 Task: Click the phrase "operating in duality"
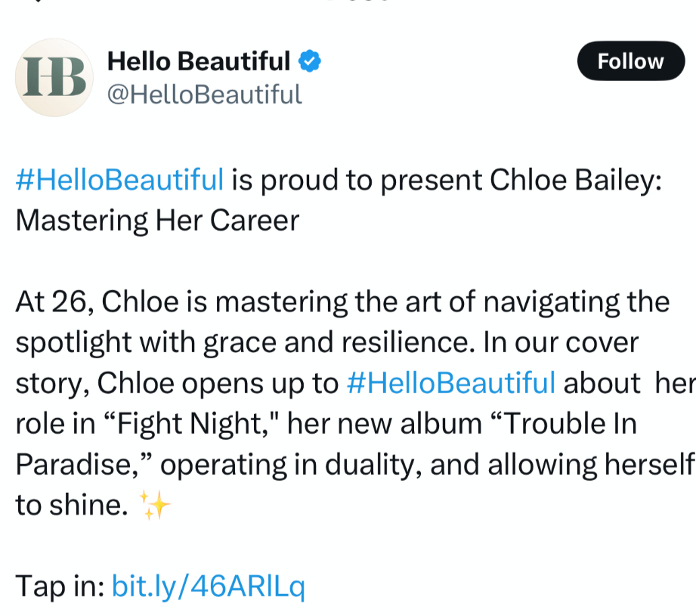tap(287, 465)
